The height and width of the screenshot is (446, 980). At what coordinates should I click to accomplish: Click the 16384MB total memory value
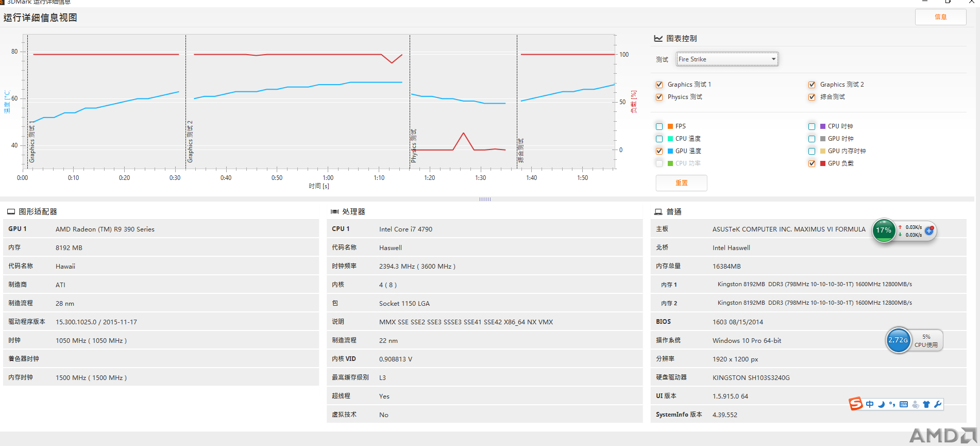click(x=726, y=267)
